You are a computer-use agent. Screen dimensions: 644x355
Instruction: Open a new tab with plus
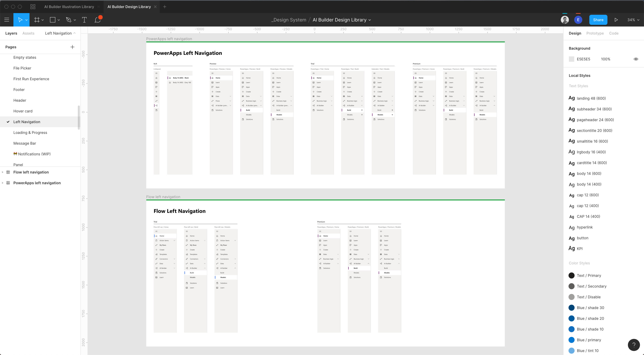tap(165, 7)
